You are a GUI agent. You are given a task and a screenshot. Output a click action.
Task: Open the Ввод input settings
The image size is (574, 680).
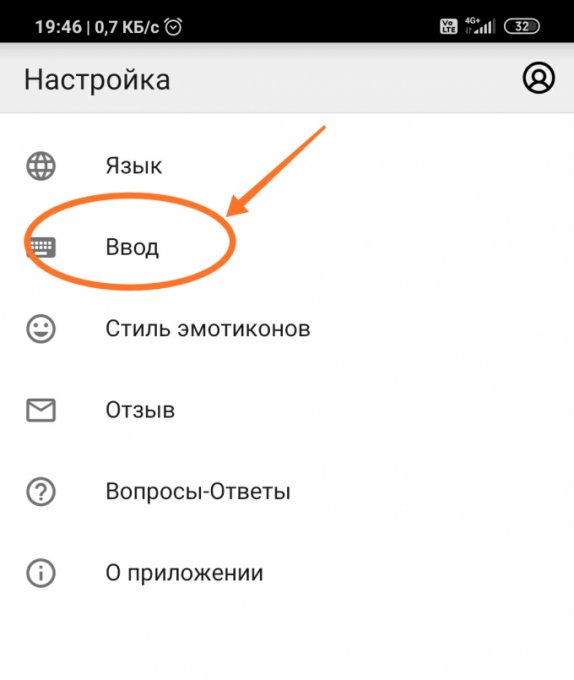point(287,247)
